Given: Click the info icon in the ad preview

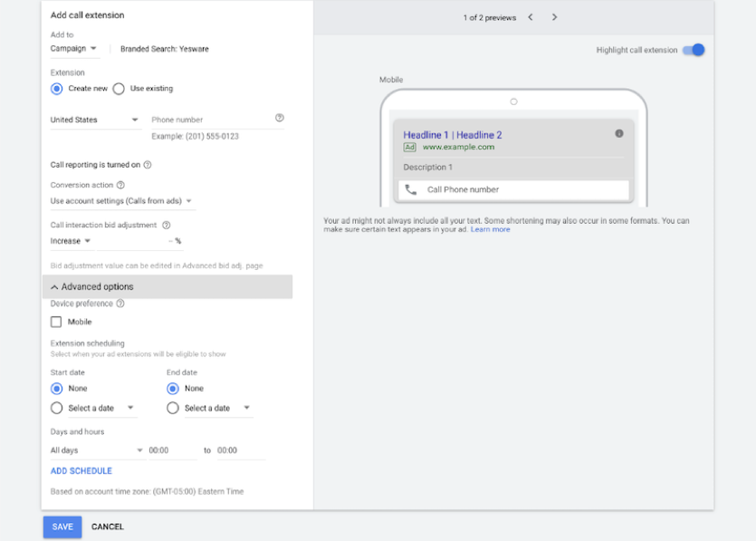Looking at the screenshot, I should tap(619, 134).
